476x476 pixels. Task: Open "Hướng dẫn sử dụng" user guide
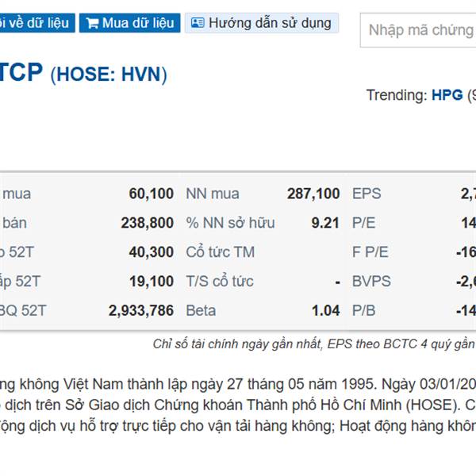tap(262, 23)
